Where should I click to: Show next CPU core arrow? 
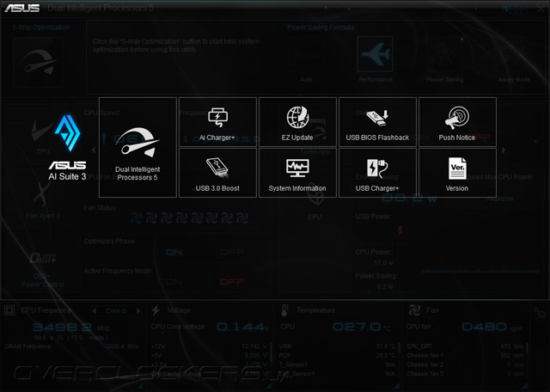(x=138, y=311)
